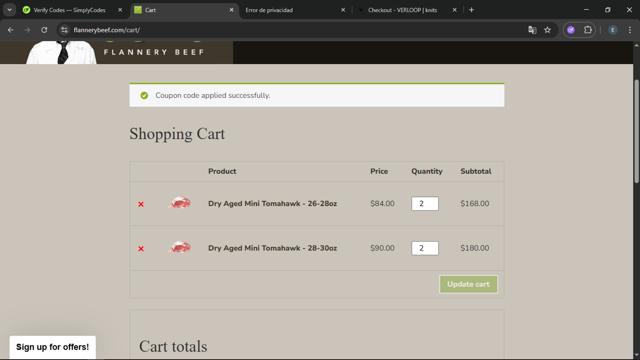Image resolution: width=640 pixels, height=360 pixels.
Task: Remove the 26-28oz Tomahawk from cart
Action: pos(141,204)
